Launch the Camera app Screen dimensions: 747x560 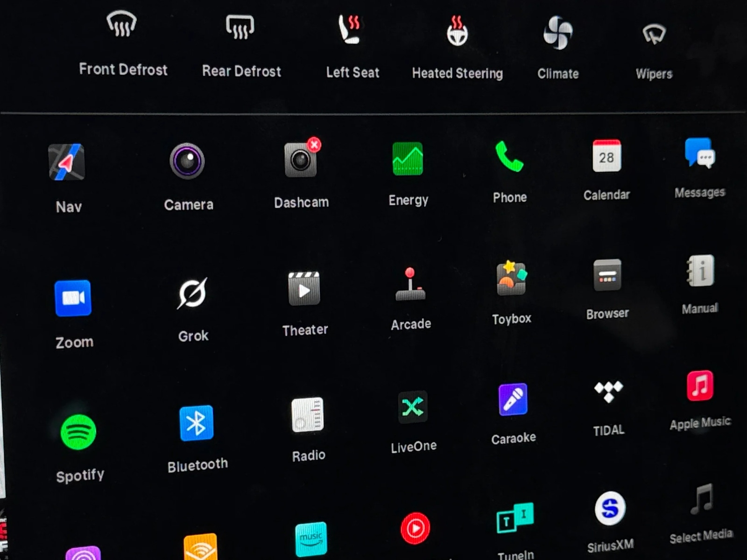(x=187, y=161)
